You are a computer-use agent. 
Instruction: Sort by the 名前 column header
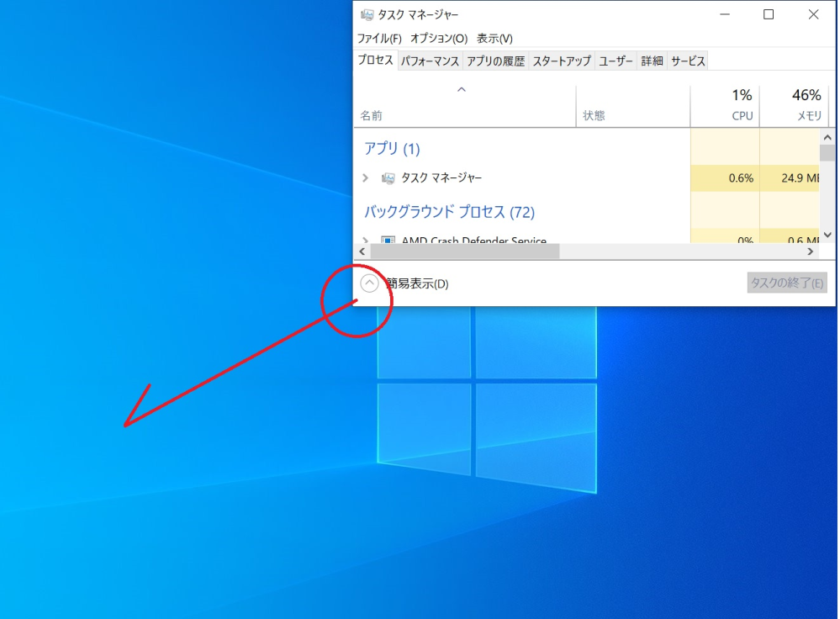click(464, 106)
